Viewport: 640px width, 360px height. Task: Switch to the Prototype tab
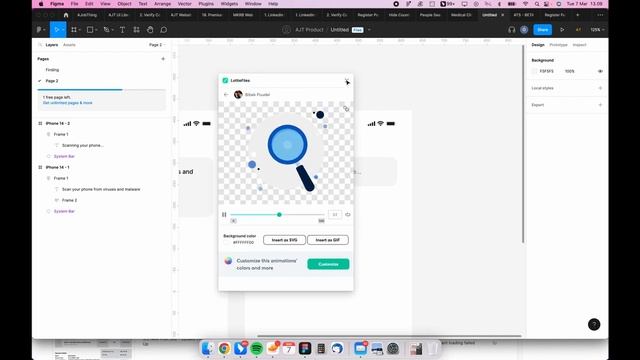coord(558,45)
